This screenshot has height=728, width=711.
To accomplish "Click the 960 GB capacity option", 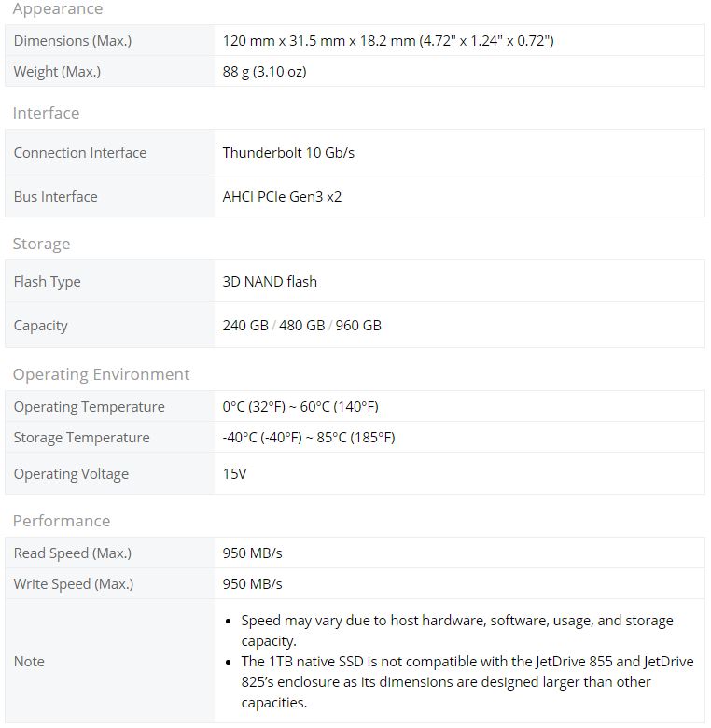I will [x=358, y=326].
